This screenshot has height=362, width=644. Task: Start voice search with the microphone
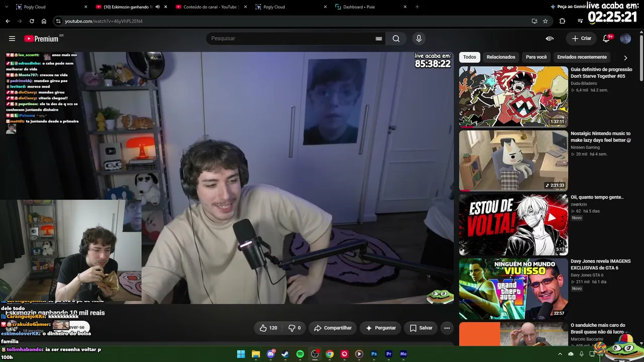coord(419,39)
